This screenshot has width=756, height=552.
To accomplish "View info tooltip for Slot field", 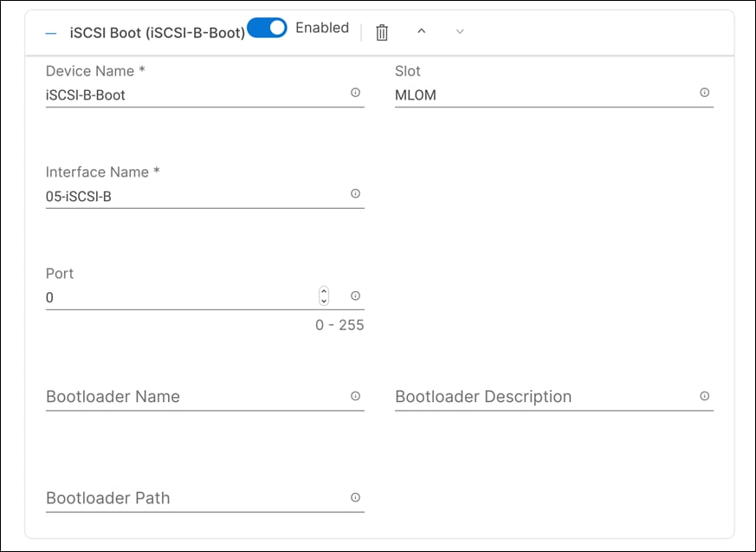I will pyautogui.click(x=705, y=90).
